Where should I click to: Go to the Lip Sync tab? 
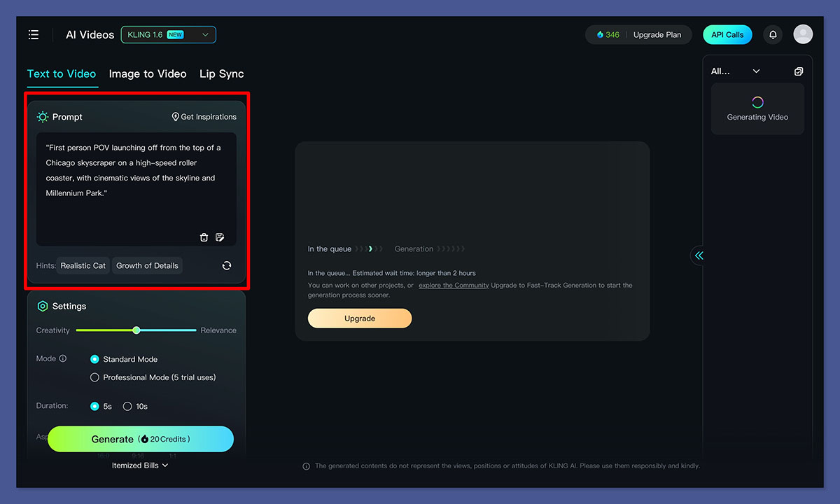[x=221, y=73]
